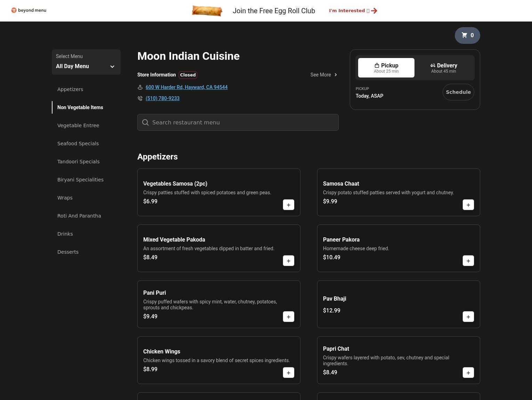Viewport: 532px width, 400px height.
Task: Jump to Seafood Specials category
Action: 78,144
